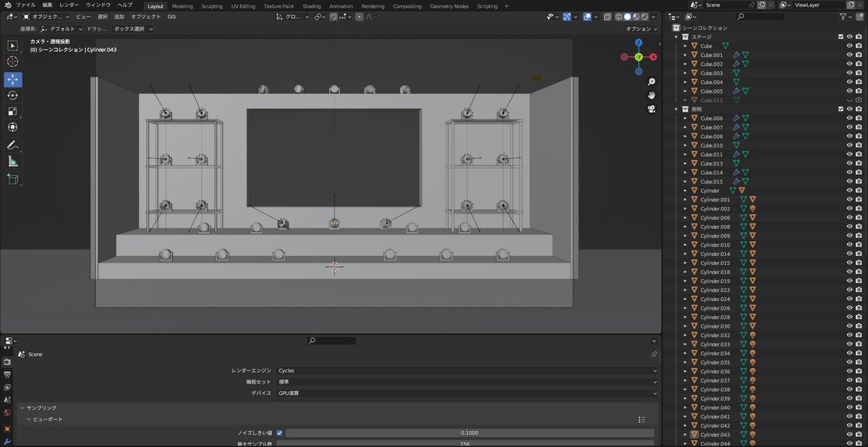Open the レンダー menu
This screenshot has height=447, width=868.
click(x=69, y=5)
